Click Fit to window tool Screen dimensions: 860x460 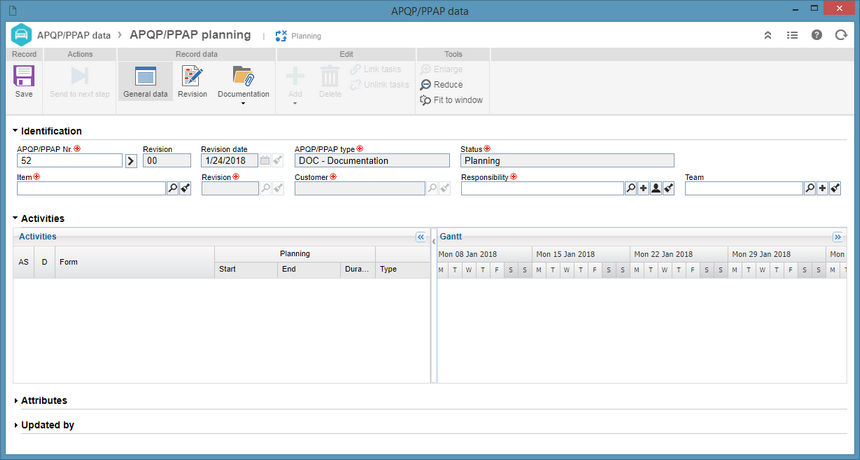click(451, 100)
